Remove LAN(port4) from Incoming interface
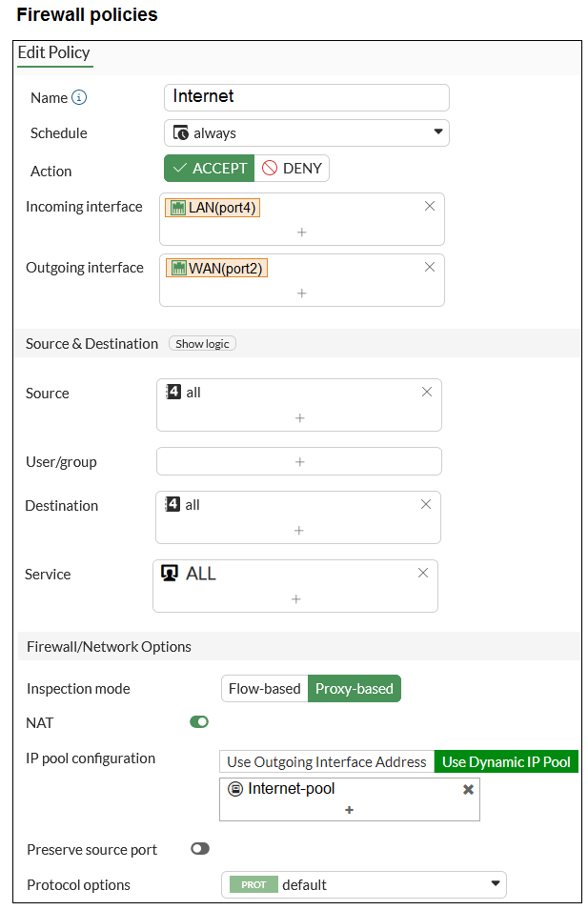The image size is (588, 910). (430, 206)
